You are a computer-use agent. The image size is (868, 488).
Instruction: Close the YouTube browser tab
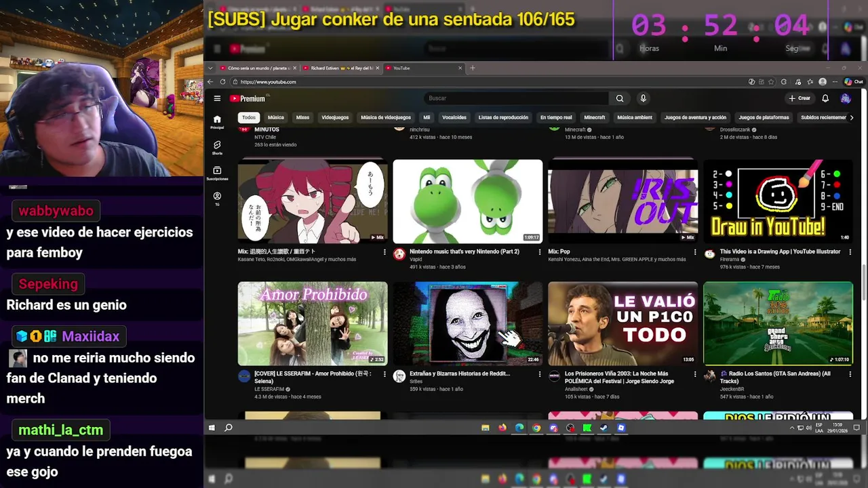[460, 68]
